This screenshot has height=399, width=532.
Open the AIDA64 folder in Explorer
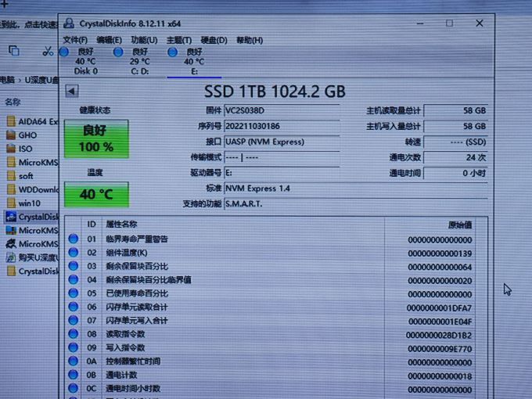click(32, 121)
